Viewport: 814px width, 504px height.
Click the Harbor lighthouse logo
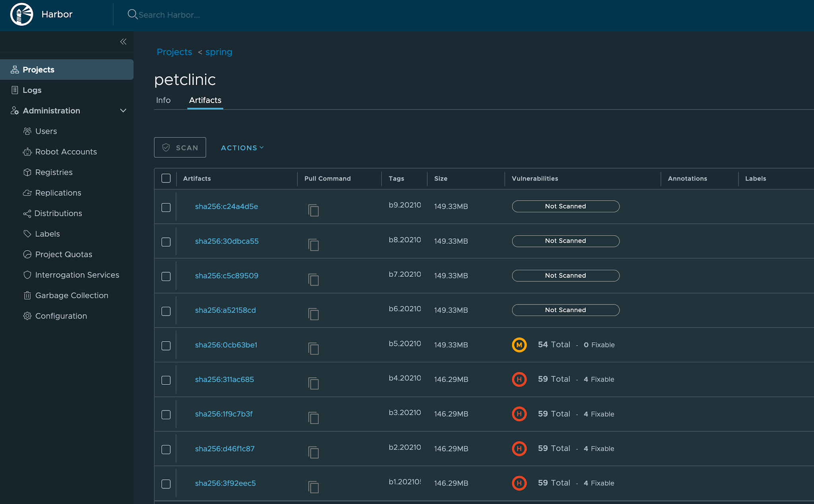[x=21, y=14]
